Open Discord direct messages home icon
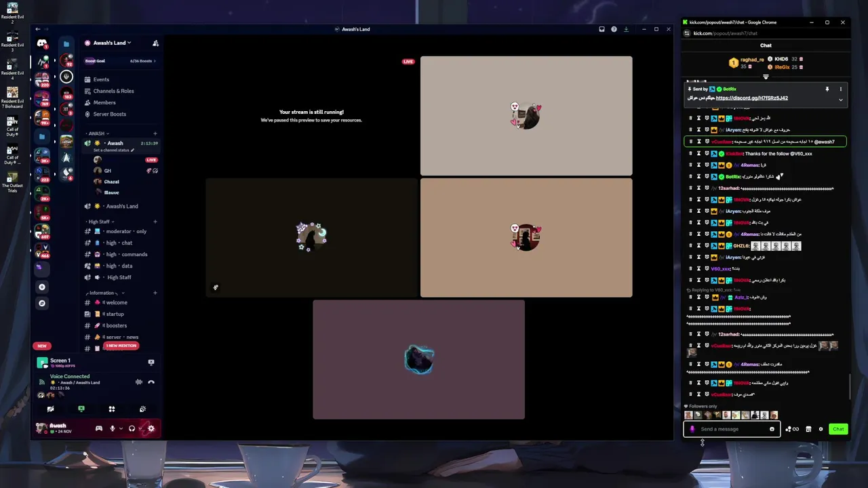 pyautogui.click(x=42, y=43)
